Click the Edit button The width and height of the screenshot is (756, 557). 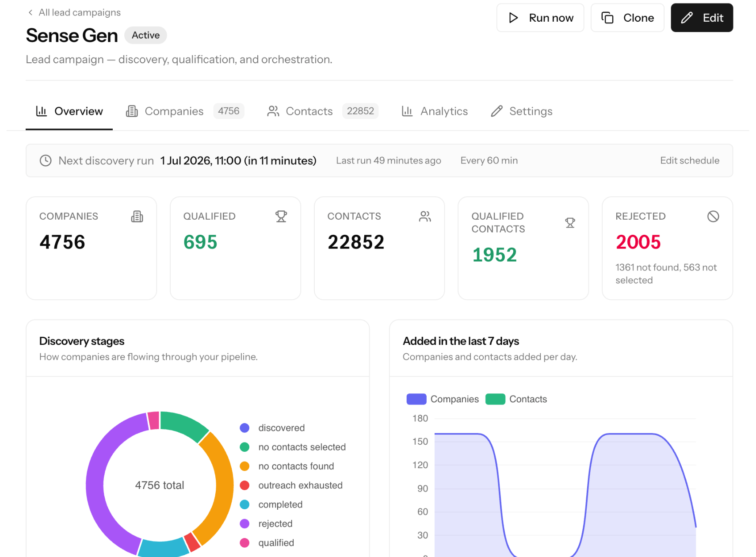tap(702, 18)
